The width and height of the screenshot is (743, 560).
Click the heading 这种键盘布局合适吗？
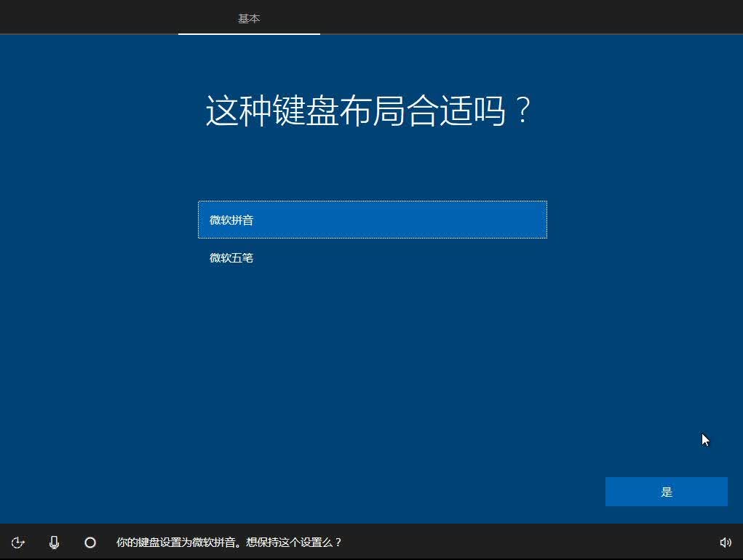point(368,111)
